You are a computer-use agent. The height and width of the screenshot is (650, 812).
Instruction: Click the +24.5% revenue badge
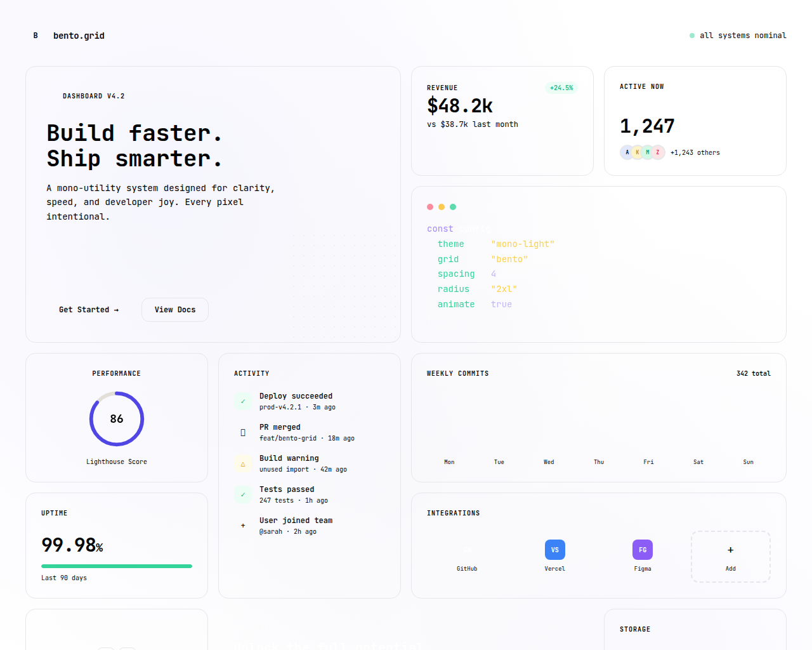561,88
